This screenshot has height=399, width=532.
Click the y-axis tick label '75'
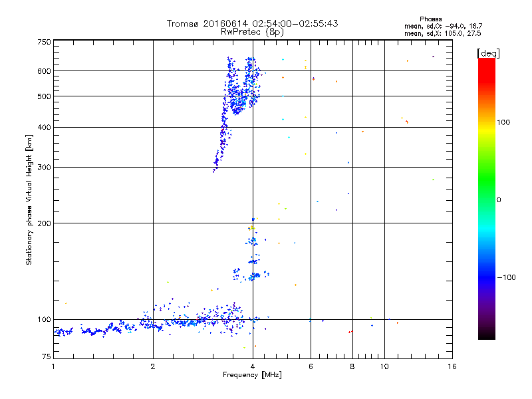coord(46,356)
